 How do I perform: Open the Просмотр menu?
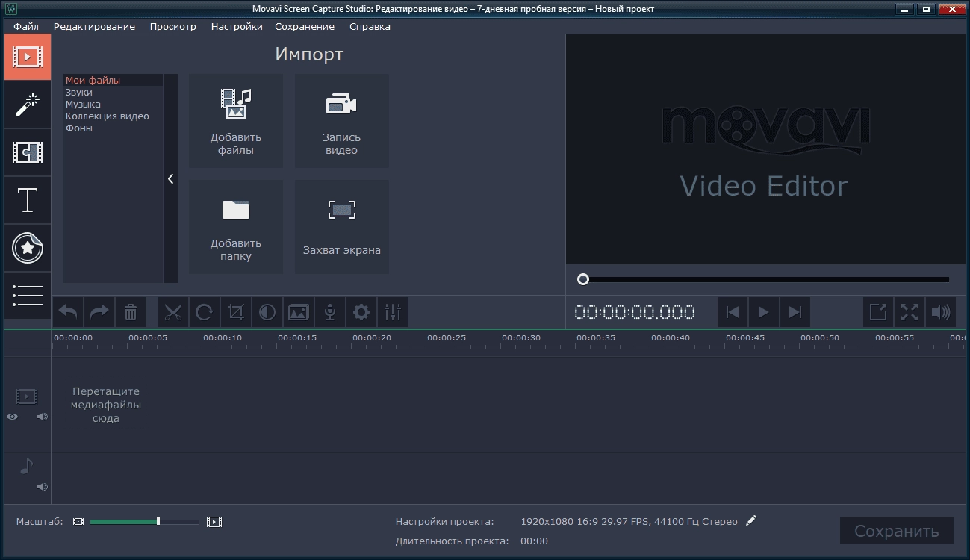(x=172, y=26)
